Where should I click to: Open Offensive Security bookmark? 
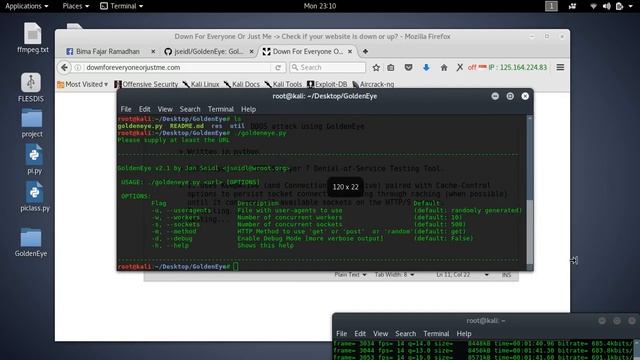pyautogui.click(x=146, y=84)
